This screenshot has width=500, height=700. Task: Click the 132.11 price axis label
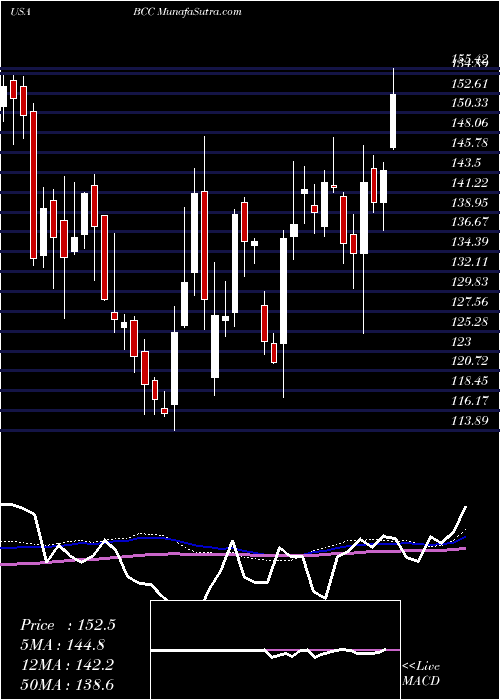click(x=470, y=262)
